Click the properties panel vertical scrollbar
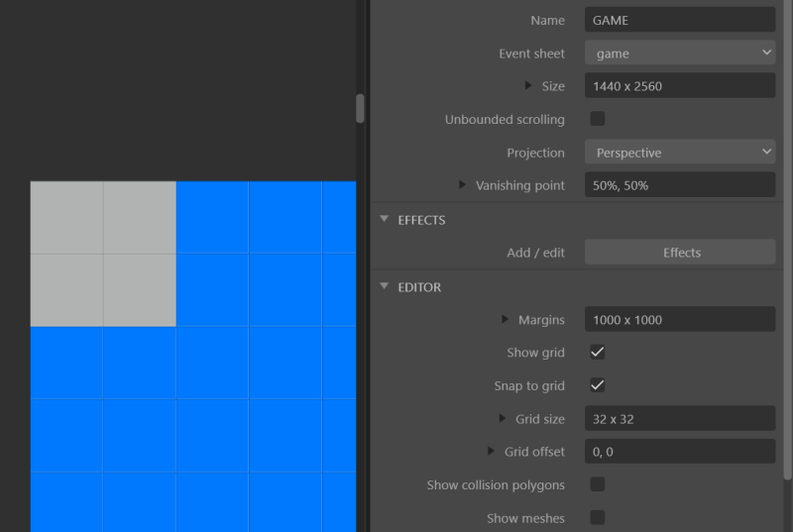Screen dimensions: 793x532 [x=787, y=240]
